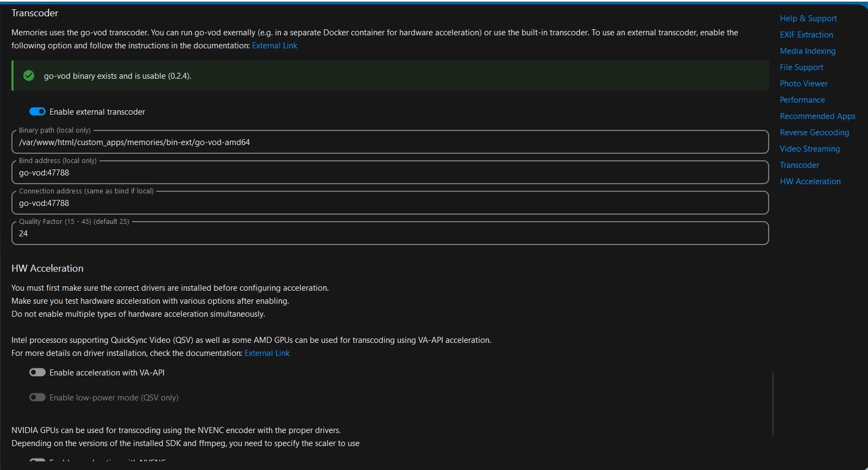
Task: Open External Link in Transcoder description
Action: click(x=274, y=46)
